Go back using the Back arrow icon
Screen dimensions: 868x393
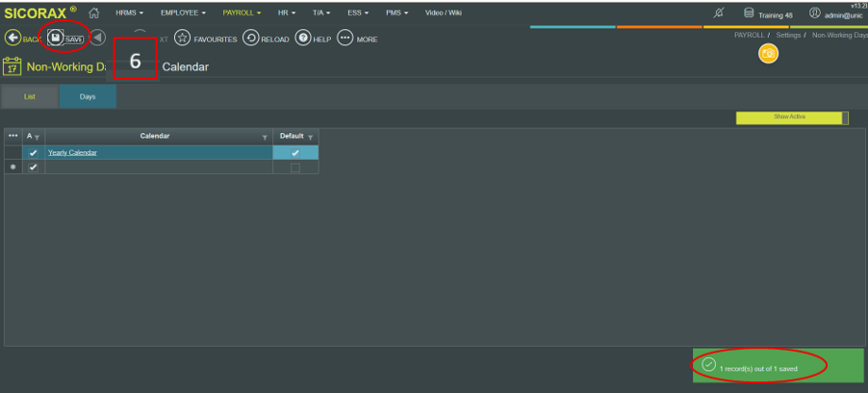coord(13,39)
